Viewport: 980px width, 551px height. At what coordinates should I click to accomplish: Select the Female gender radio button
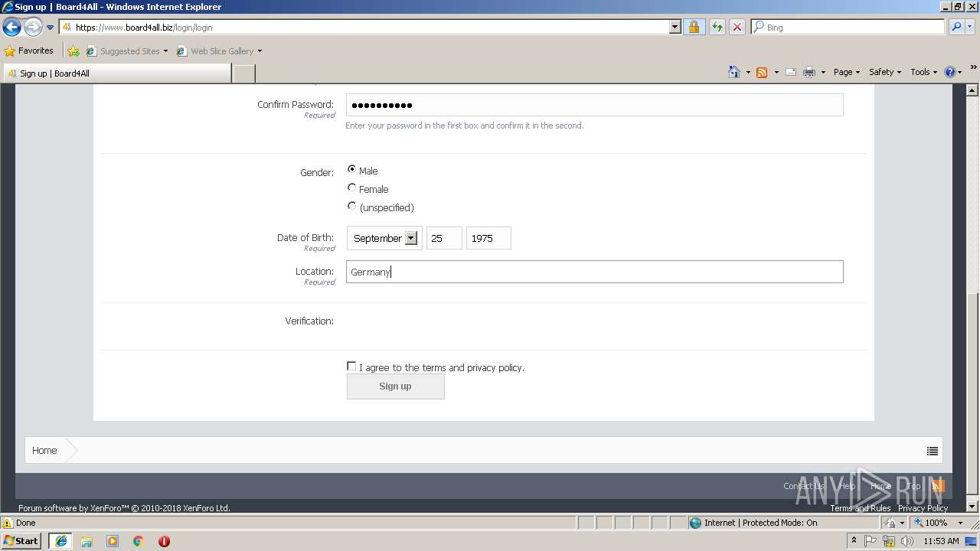point(351,187)
